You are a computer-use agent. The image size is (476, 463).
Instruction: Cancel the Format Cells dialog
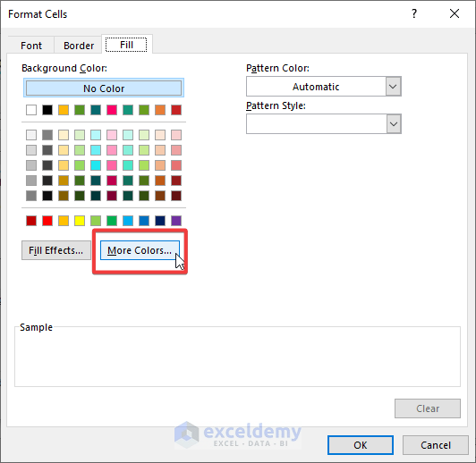tap(436, 445)
